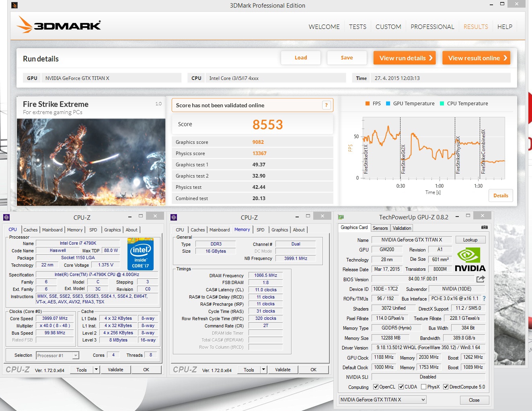Image resolution: width=532 pixels, height=411 pixels.
Task: Click the CPU Temperature teal legend square
Action: point(442,103)
